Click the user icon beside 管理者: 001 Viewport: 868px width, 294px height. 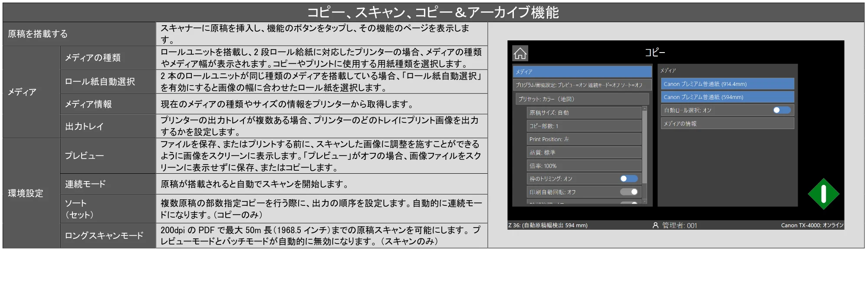(655, 225)
